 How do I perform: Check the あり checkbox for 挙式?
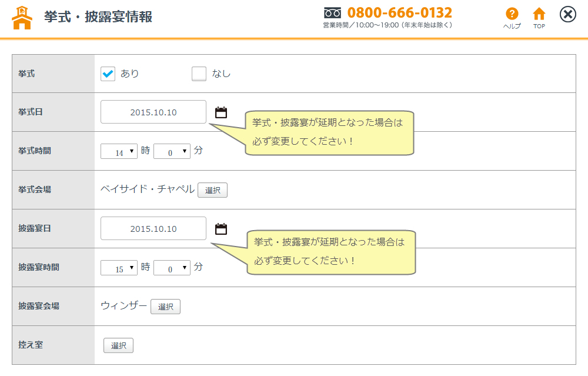(108, 74)
